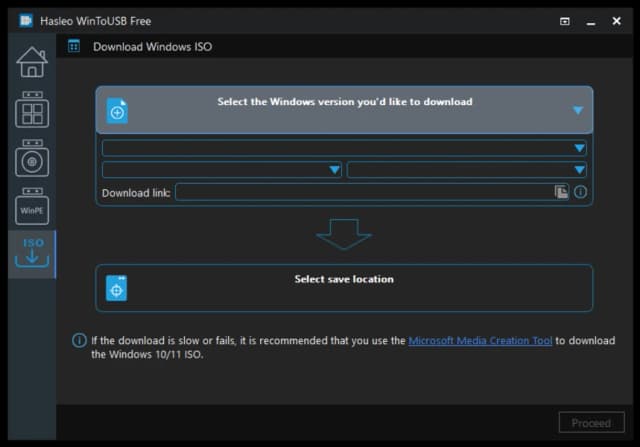Image resolution: width=640 pixels, height=447 pixels.
Task: Select the ISO download sidebar tab
Action: coord(32,254)
